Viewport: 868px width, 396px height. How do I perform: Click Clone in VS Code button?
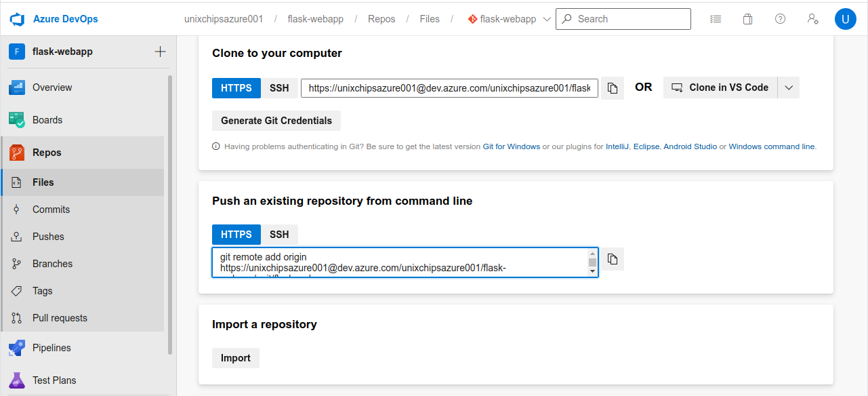tap(721, 87)
